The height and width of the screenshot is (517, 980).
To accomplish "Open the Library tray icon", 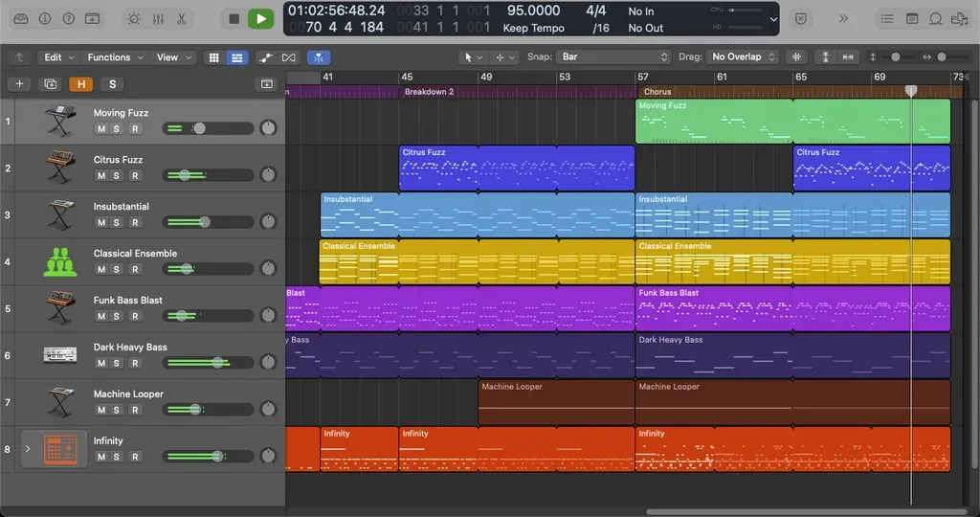I will point(21,19).
